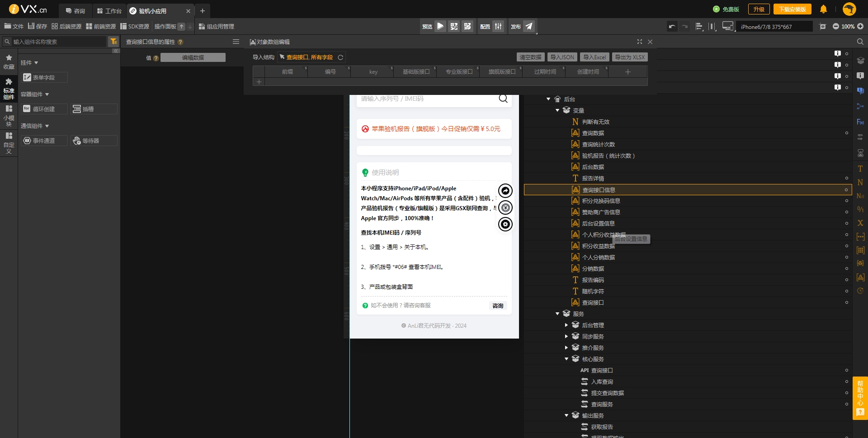This screenshot has height=438, width=868.
Task: Select the Fx function tool in right sidebar
Action: point(860,122)
